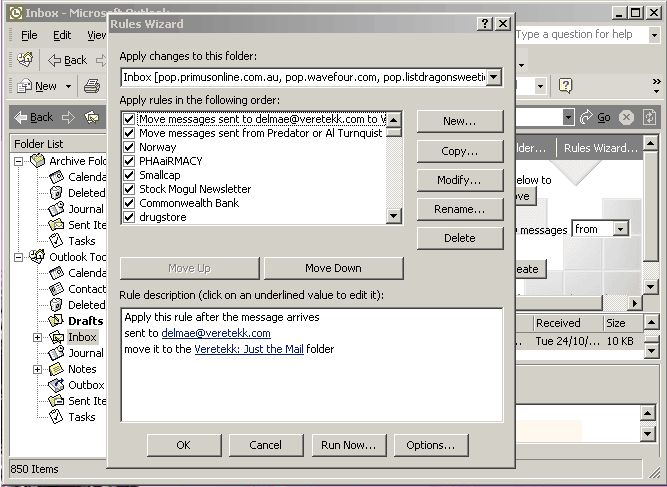Click the Back arrow in the folder banner

(20, 117)
